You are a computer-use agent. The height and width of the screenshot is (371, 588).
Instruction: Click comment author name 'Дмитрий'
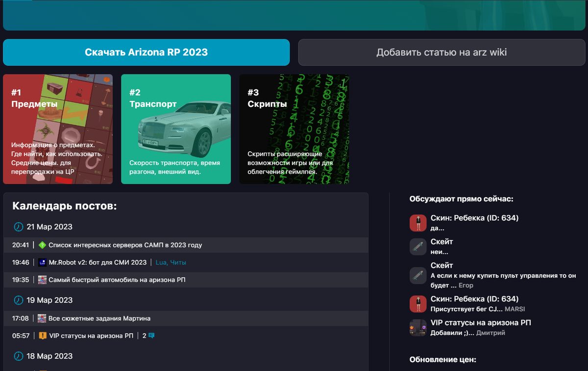point(491,333)
